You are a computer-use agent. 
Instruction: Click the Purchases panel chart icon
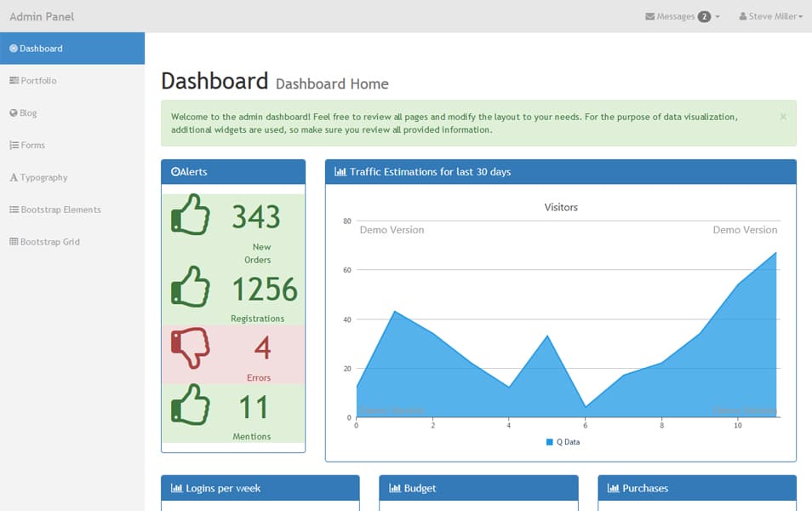(613, 488)
